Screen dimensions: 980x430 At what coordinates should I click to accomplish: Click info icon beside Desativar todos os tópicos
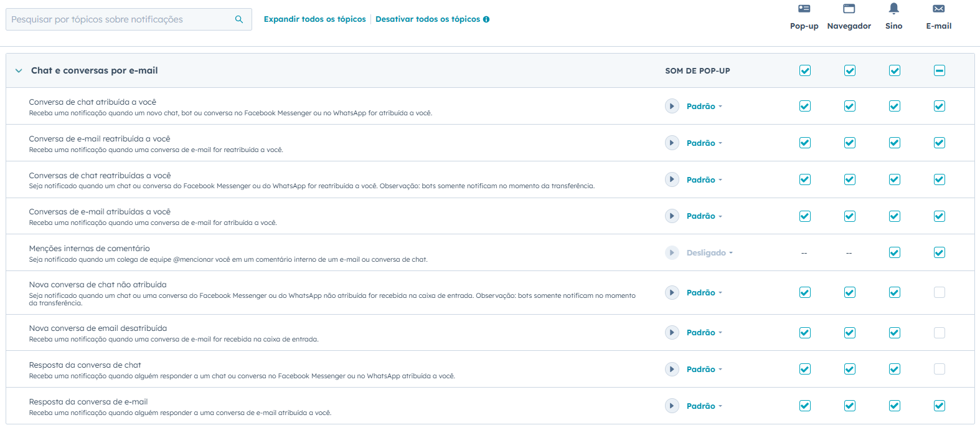pos(486,19)
